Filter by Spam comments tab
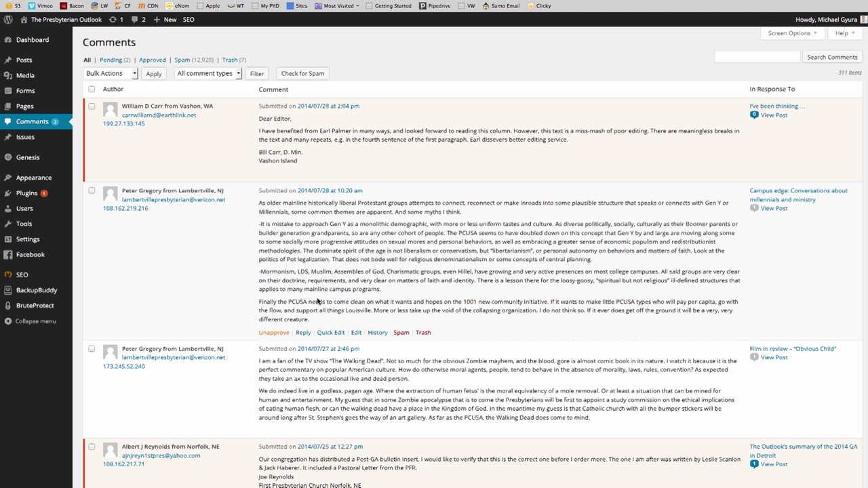 point(182,60)
